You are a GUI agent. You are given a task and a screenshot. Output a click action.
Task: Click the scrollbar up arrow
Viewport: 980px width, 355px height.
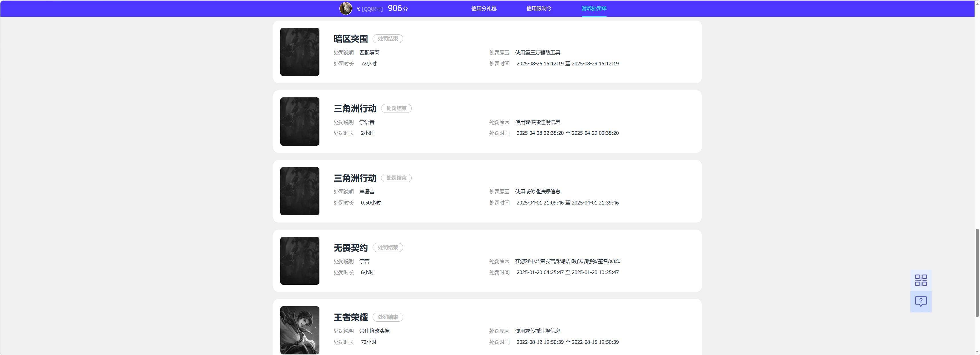pos(977,3)
